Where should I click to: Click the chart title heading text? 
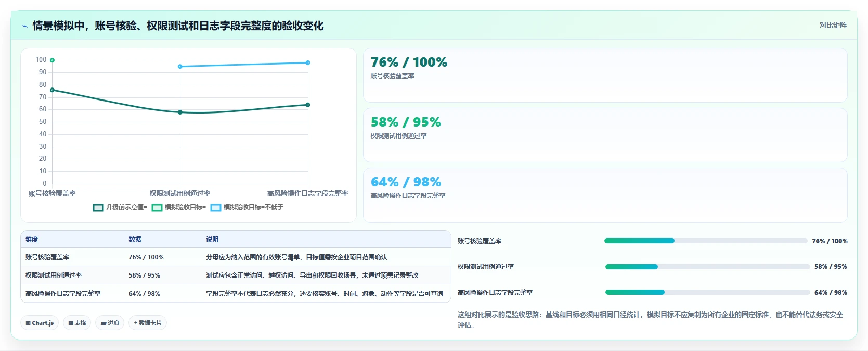178,26
